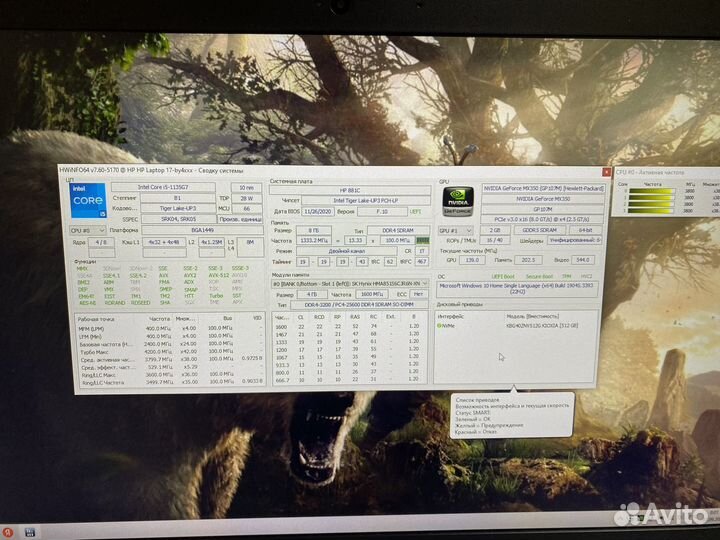Open the CPU #0 selector dropdown
This screenshot has height=540, width=720.
(88, 230)
